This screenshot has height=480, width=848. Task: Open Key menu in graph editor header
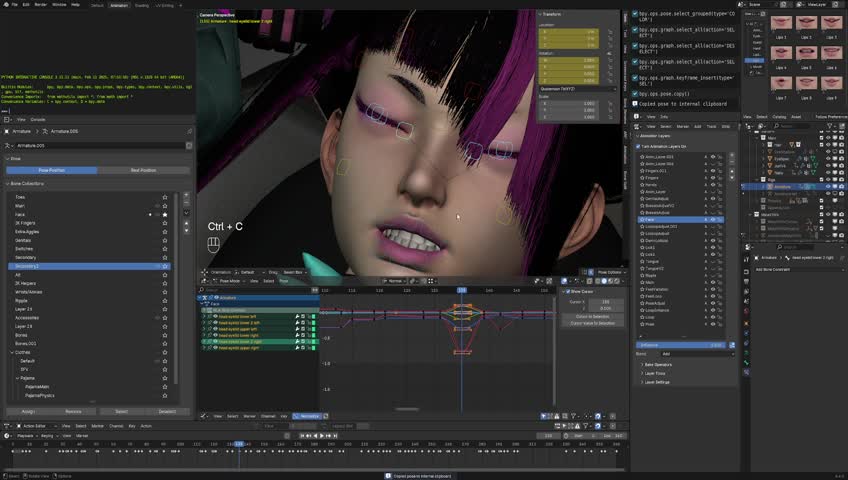point(284,416)
